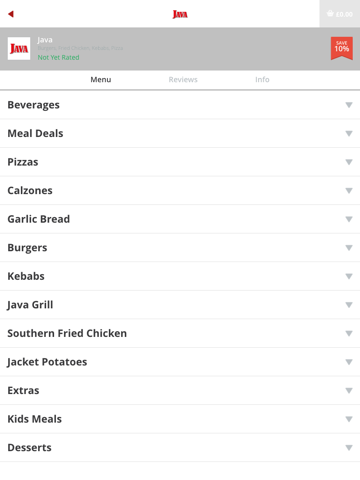Viewport: 360px width, 480px height.
Task: Tap the Save 10% ribbon badge
Action: click(342, 48)
